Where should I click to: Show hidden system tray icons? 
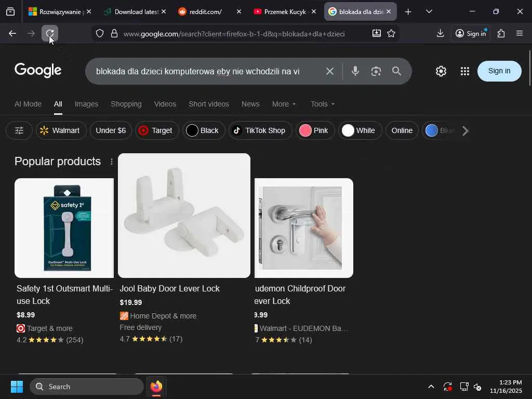pos(431,387)
